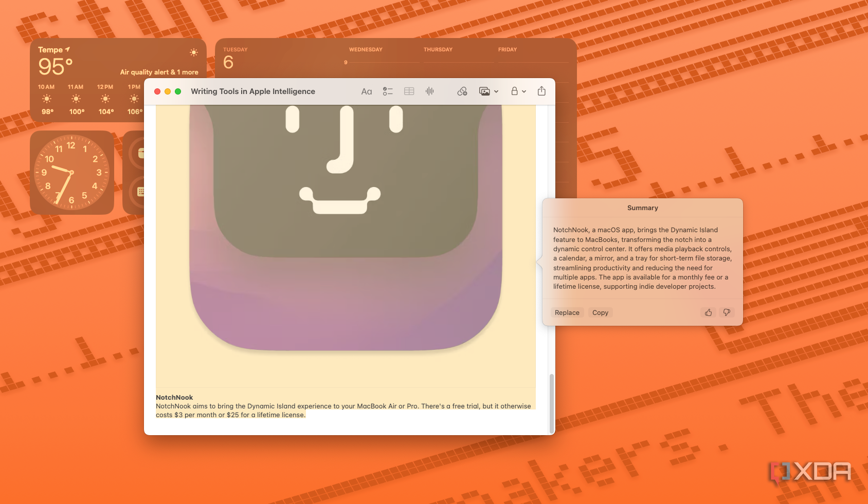Insert a checklist using the toolbar icon
Viewport: 868px width, 504px height.
pyautogui.click(x=388, y=91)
